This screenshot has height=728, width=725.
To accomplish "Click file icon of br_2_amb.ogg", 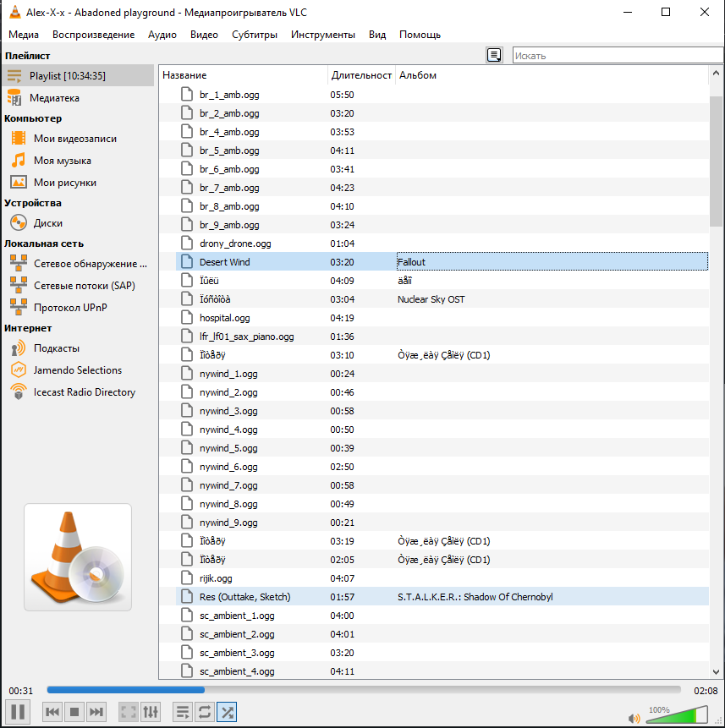I will click(x=187, y=113).
